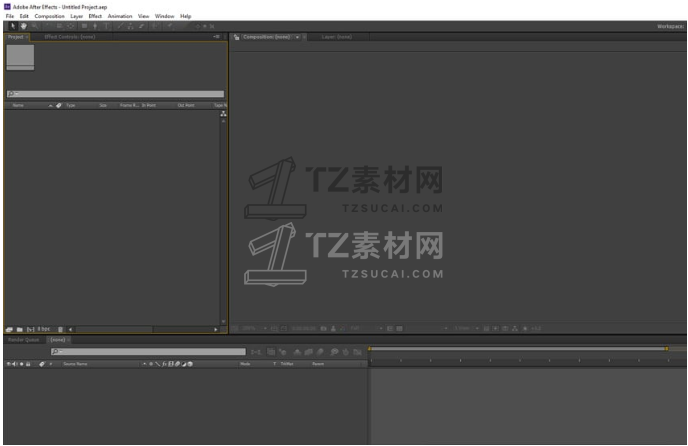Open the project flowchart view icon
This screenshot has width=688, height=446.
(223, 114)
